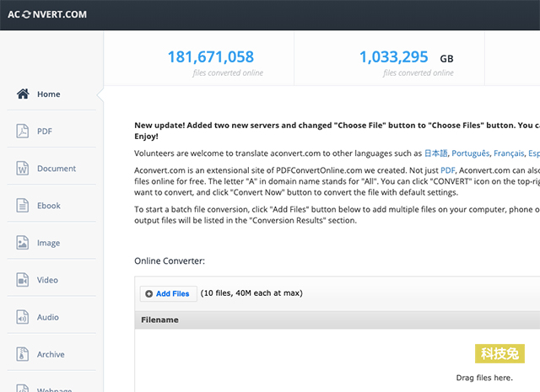
Task: Click the Archive zip file icon
Action: click(x=23, y=354)
